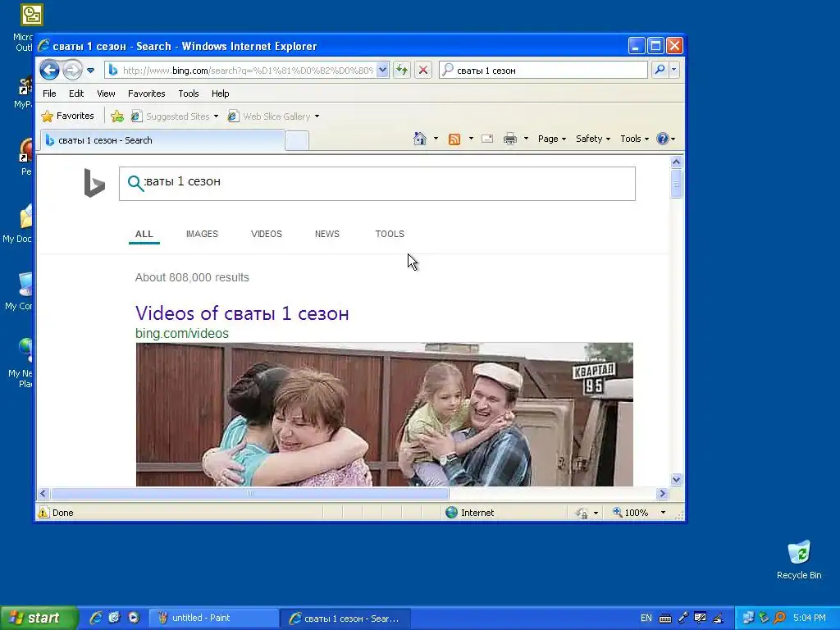This screenshot has width=840, height=630.
Task: Click Add to Favorites Bar star icon
Action: 117,116
